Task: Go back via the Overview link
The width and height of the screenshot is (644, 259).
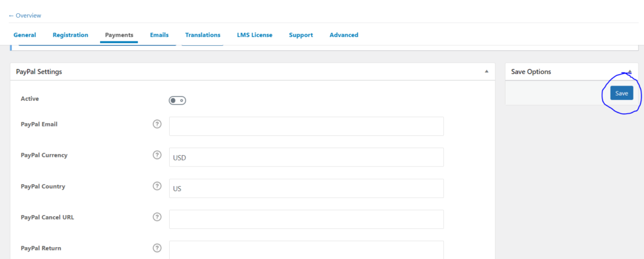Action: (25, 16)
